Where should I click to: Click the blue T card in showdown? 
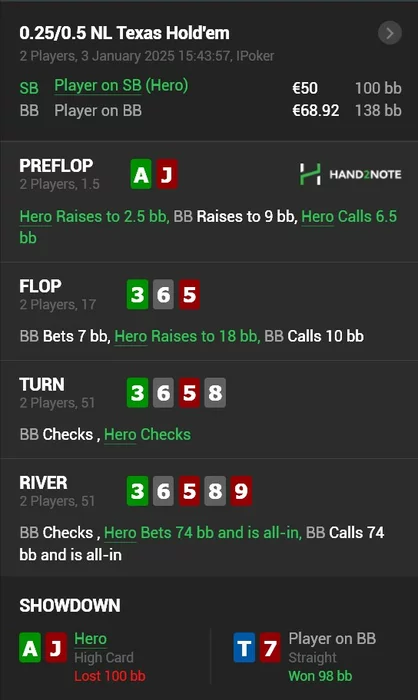click(244, 647)
